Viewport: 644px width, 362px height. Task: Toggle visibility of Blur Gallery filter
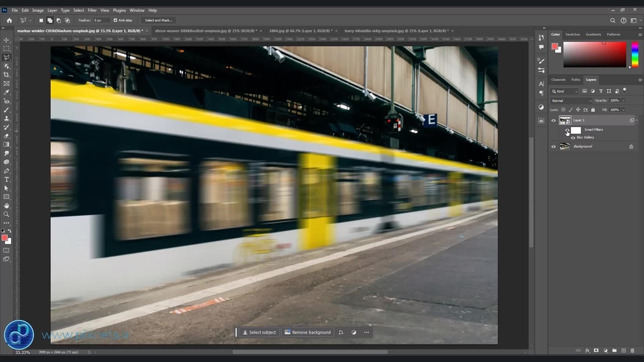[x=573, y=137]
